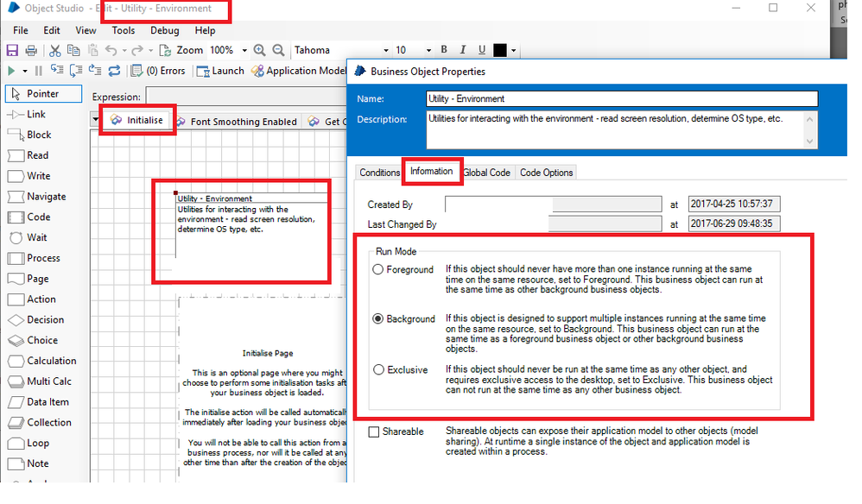The height and width of the screenshot is (504, 862).
Task: Open the Debug menu
Action: [x=165, y=30]
